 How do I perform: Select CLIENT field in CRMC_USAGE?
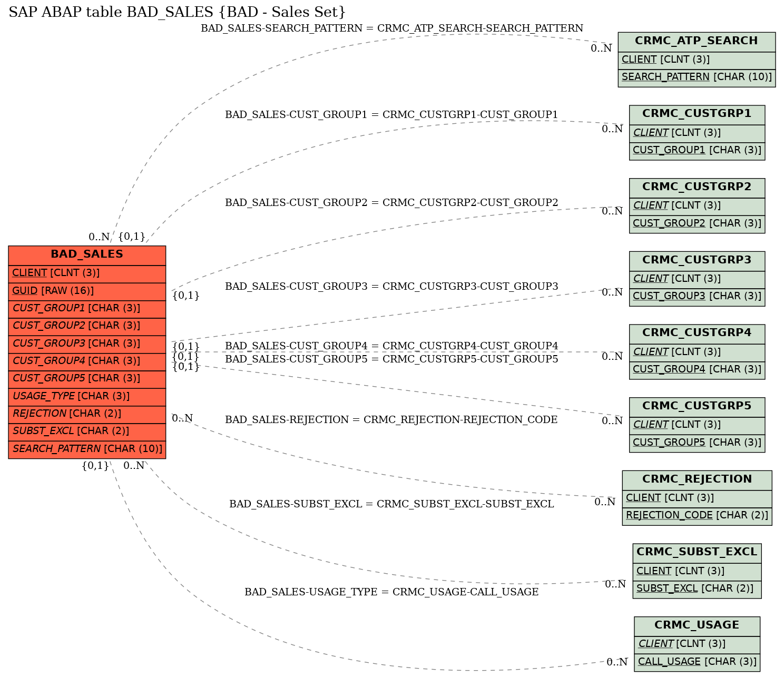[697, 644]
